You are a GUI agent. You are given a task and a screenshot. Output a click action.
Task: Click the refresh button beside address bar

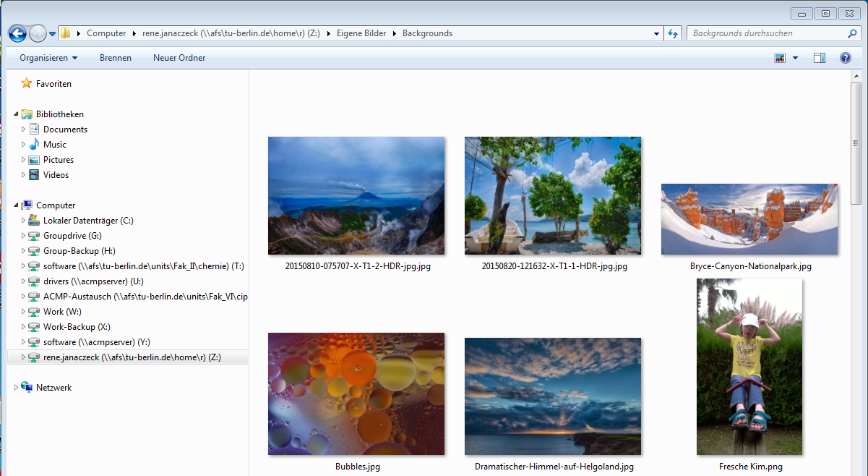pos(674,33)
